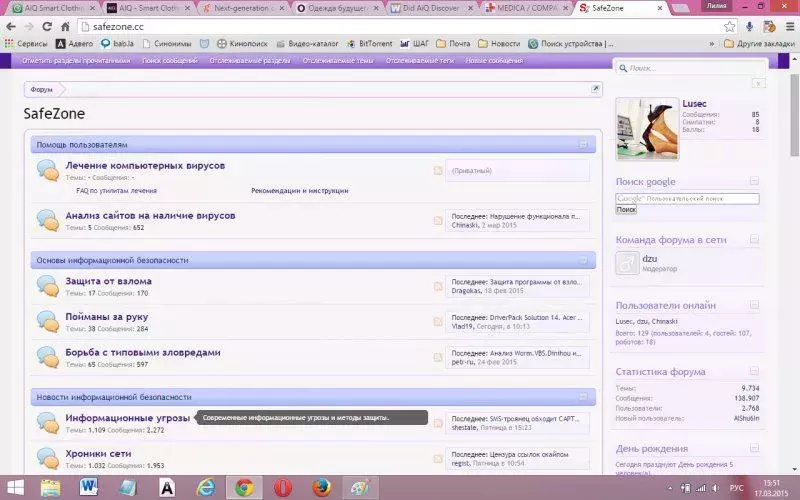Image resolution: width=800 pixels, height=500 pixels.
Task: Bookmark this page with the star icon
Action: click(x=730, y=27)
